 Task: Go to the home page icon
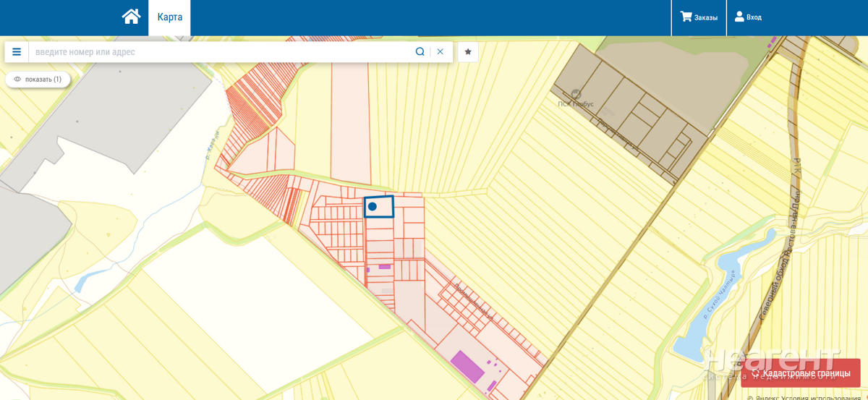[x=131, y=17]
